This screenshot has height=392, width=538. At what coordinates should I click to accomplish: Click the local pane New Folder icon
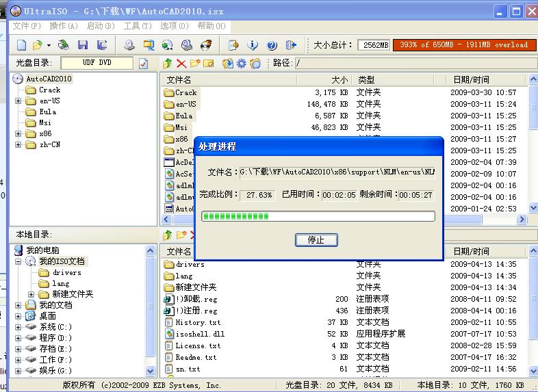[x=181, y=235]
